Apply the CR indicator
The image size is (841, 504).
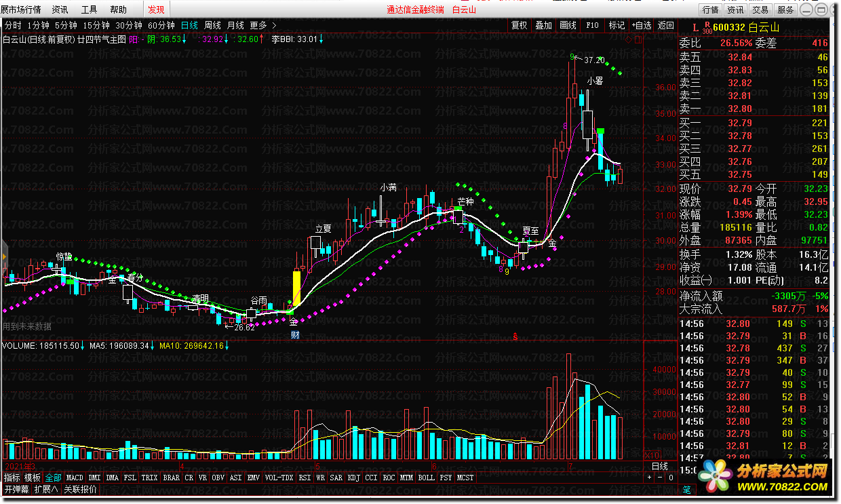click(x=189, y=478)
